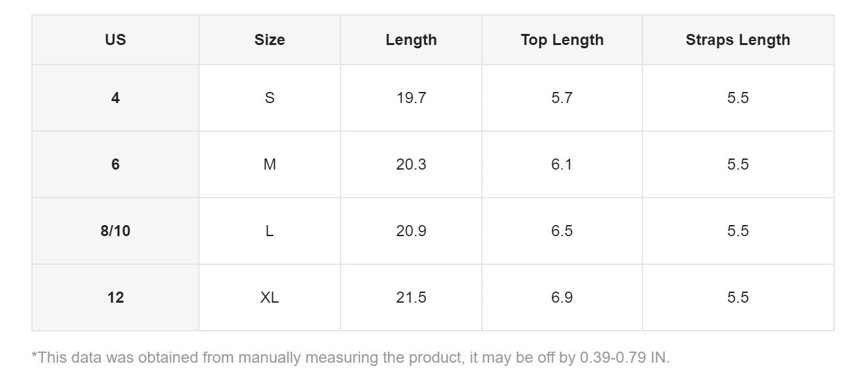Viewport: 868px width, 379px height.
Task: Select the US size 12 cell
Action: coord(115,297)
